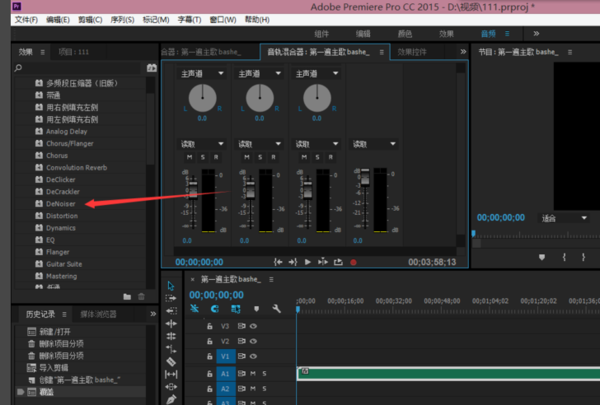This screenshot has height=405, width=600.
Task: Add a marker in the timeline header
Action: [x=256, y=309]
